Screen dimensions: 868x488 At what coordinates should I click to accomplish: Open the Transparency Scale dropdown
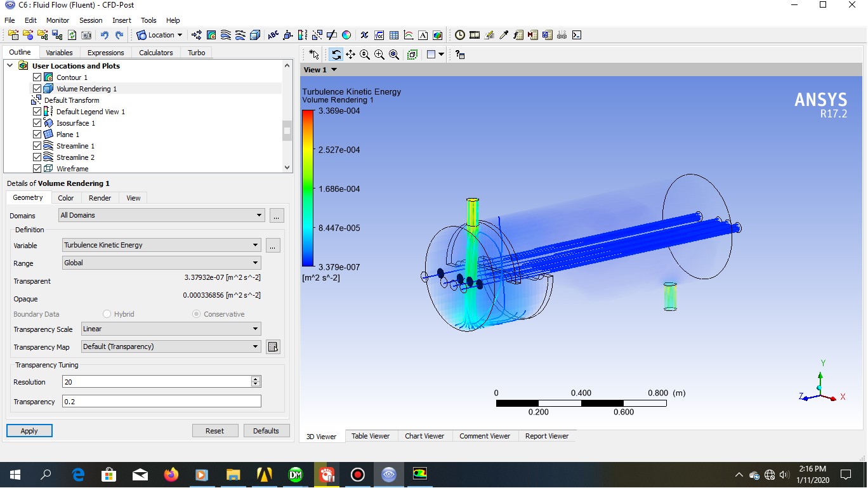[257, 329]
